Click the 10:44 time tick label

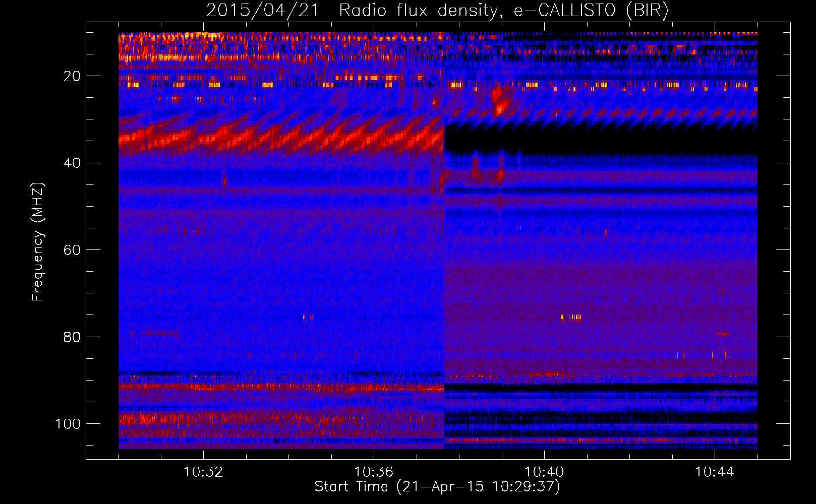(715, 472)
